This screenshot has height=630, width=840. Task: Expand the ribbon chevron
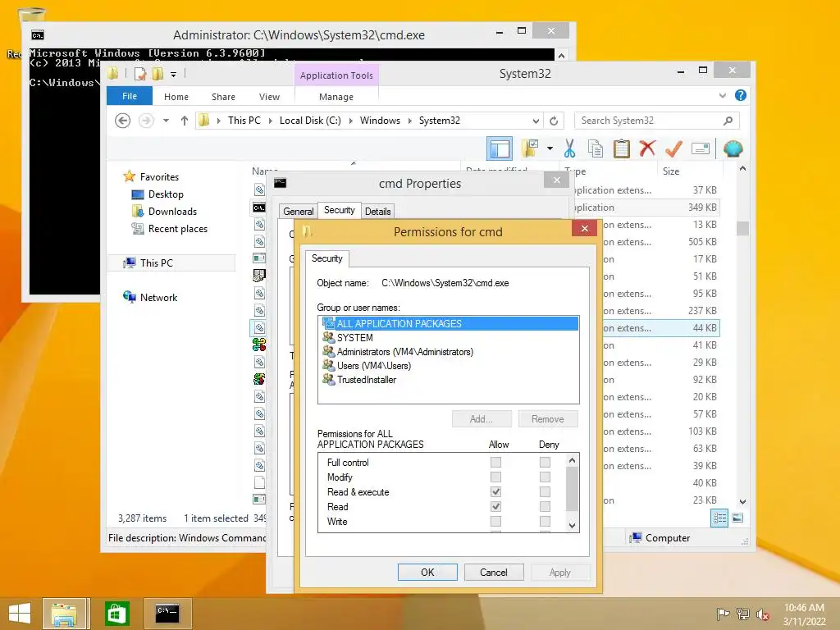722,95
